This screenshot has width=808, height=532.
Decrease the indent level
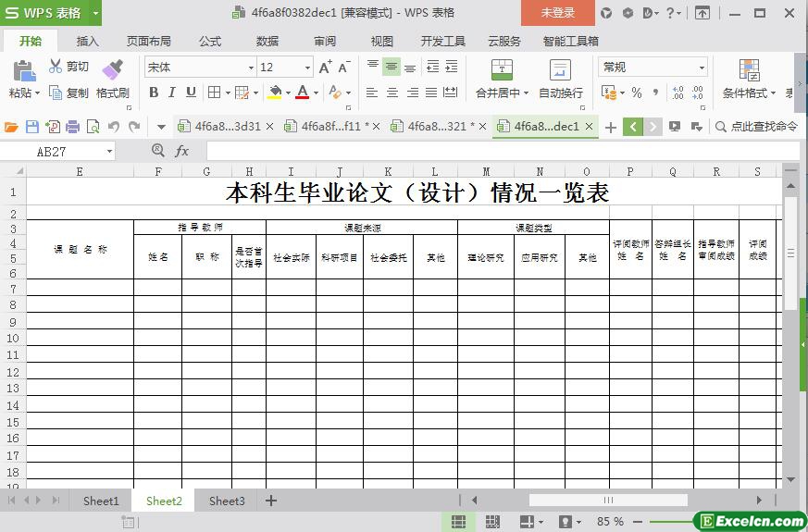pyautogui.click(x=433, y=66)
